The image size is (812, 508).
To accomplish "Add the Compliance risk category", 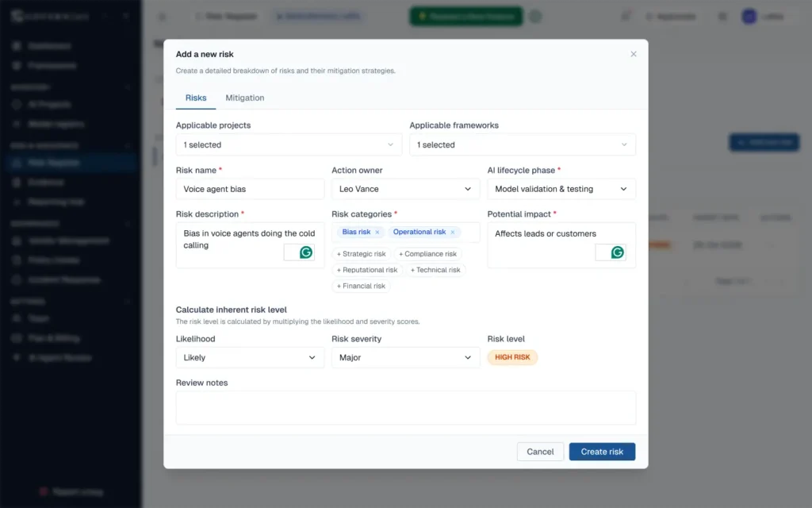I will [428, 254].
